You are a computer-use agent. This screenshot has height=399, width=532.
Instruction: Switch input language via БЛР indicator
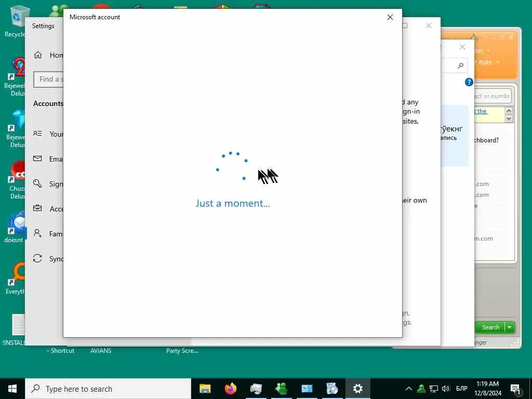click(461, 389)
